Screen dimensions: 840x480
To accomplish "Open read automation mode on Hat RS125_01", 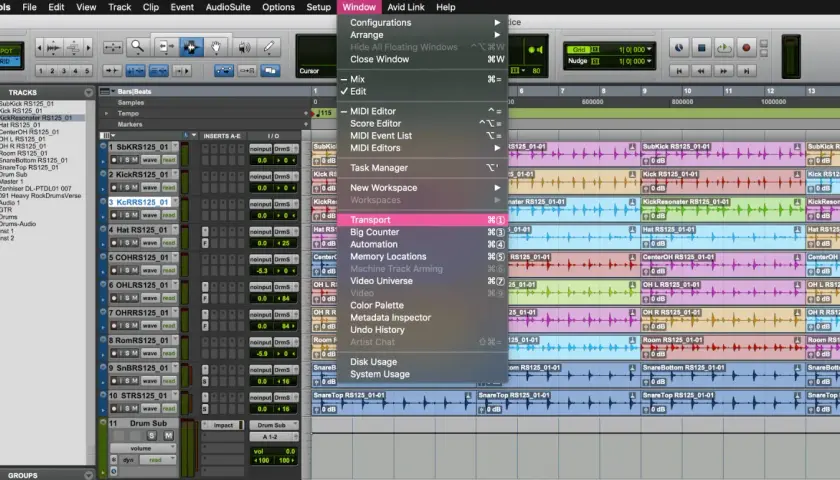I will point(169,243).
